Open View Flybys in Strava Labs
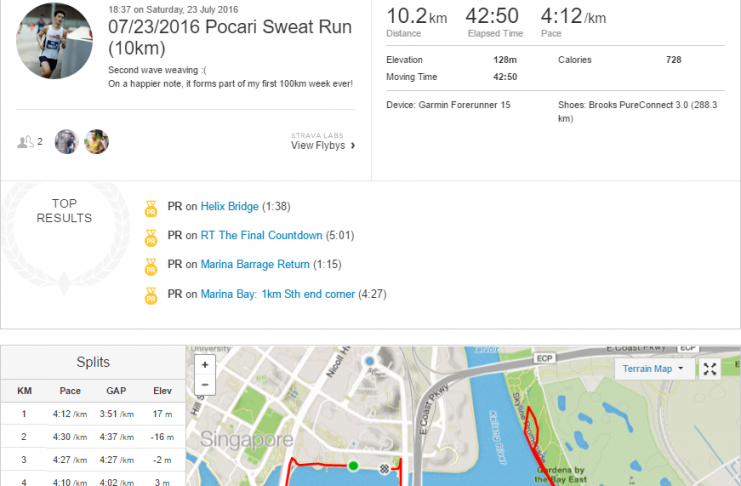Viewport: 741px width, 486px height. (322, 145)
